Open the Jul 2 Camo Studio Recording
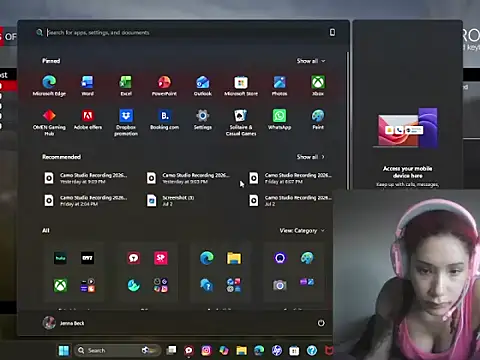480x360 pixels. (291, 201)
